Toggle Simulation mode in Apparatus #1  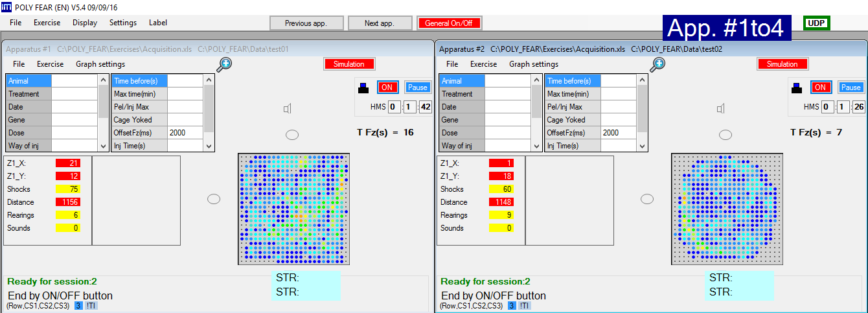(349, 64)
